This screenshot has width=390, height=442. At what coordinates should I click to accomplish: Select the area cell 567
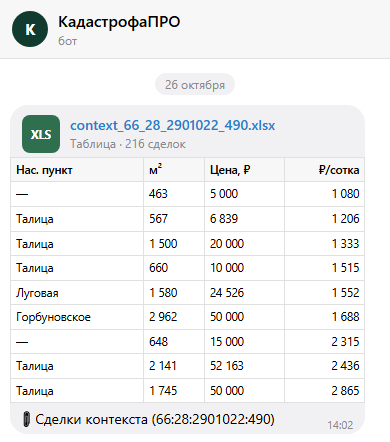tap(174, 219)
